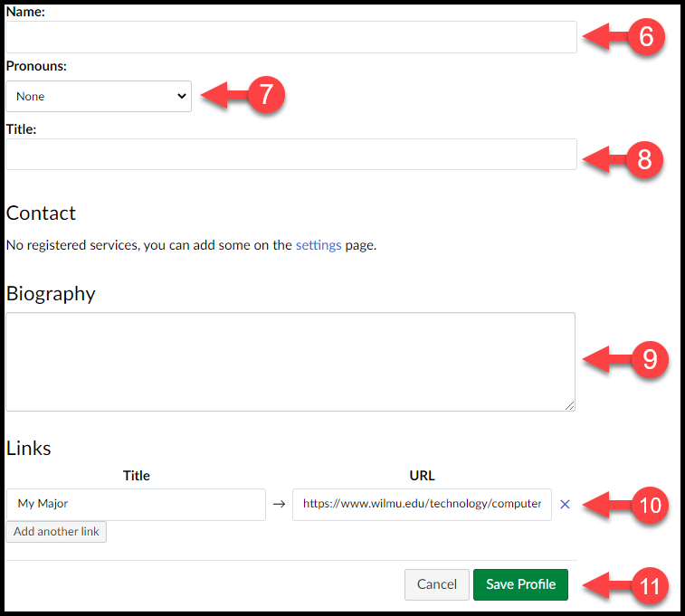Click the Add another link button
Viewport: 685px width, 616px height.
(x=56, y=531)
